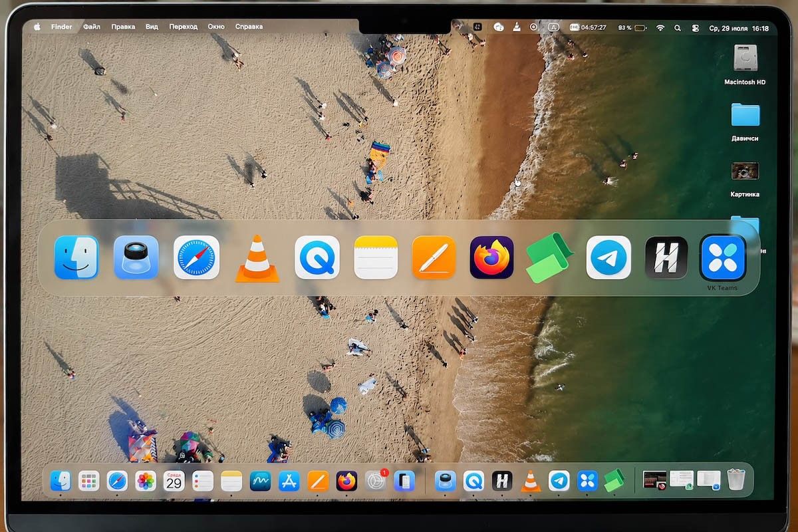Open Launchpad from the Dock
Image resolution: width=798 pixels, height=532 pixels.
click(88, 480)
